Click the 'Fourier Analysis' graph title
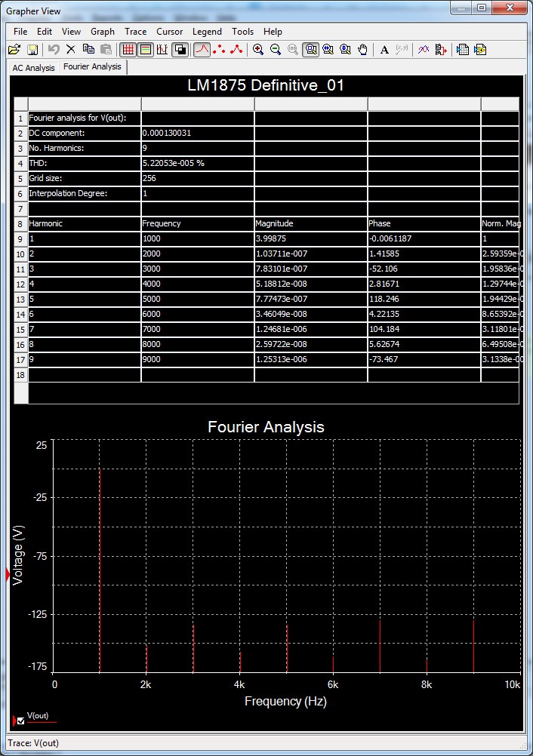 click(x=266, y=427)
